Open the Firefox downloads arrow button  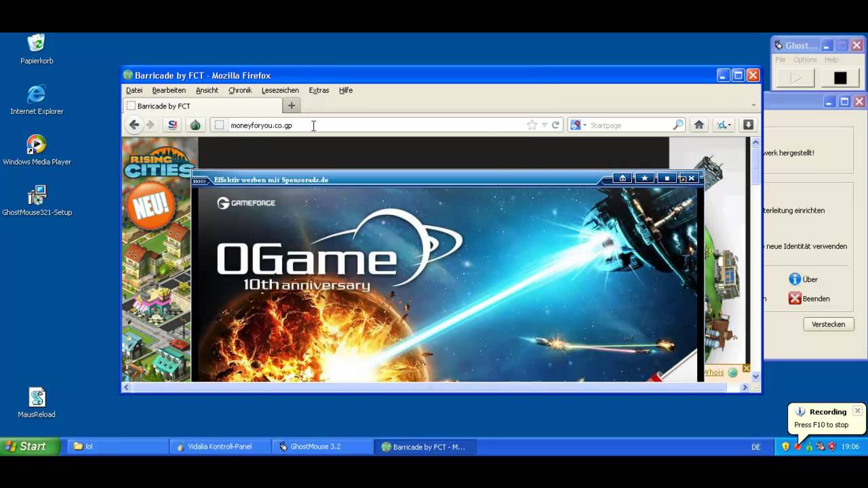[748, 125]
